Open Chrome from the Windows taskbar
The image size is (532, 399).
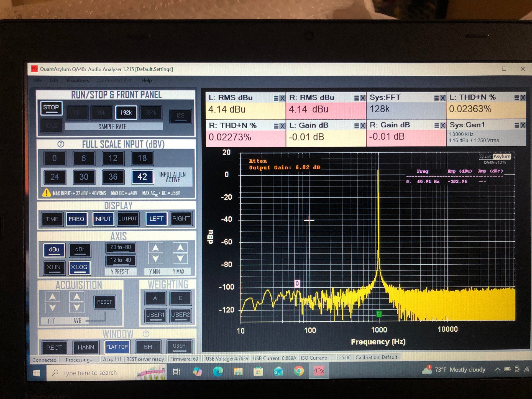(x=298, y=371)
